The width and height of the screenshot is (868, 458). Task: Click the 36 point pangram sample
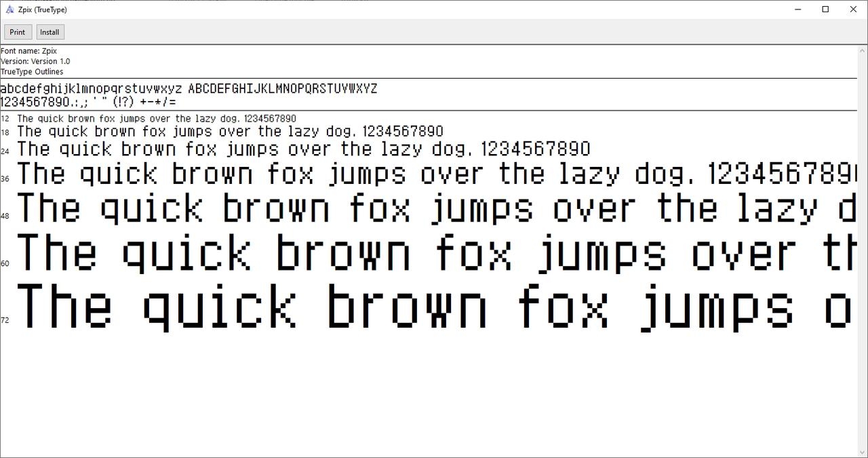[434, 174]
